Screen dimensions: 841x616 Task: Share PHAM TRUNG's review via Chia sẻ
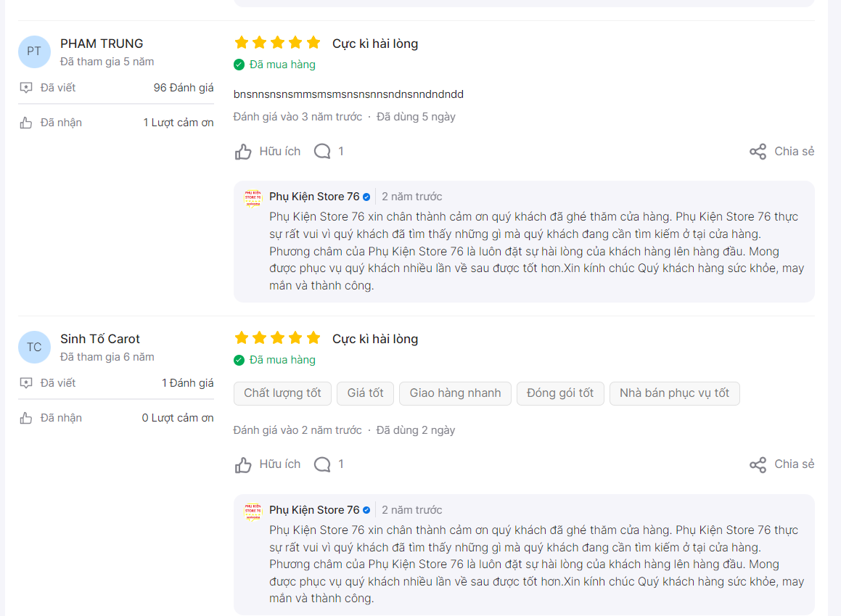click(x=781, y=152)
